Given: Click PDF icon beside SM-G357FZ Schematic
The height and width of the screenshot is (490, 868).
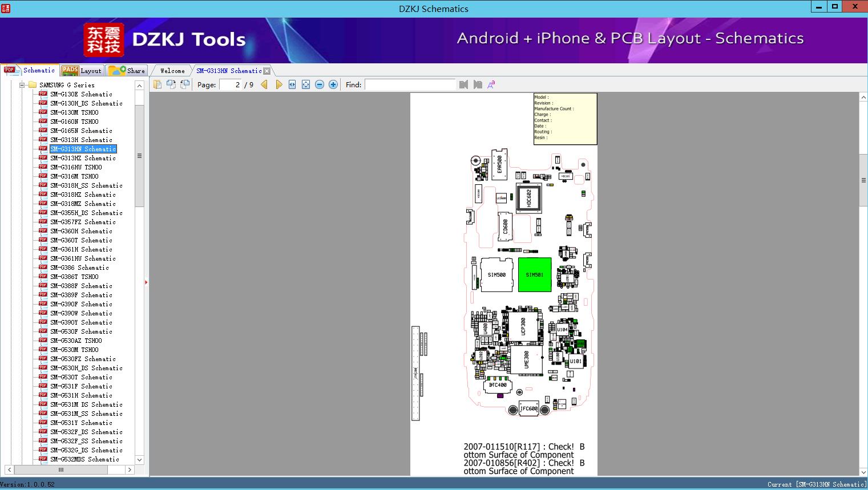Looking at the screenshot, I should (43, 221).
